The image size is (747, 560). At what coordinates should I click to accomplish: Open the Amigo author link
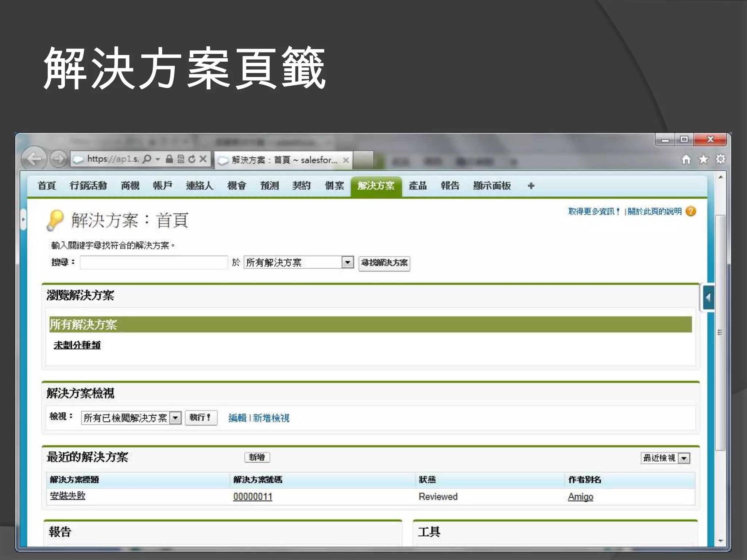[580, 497]
